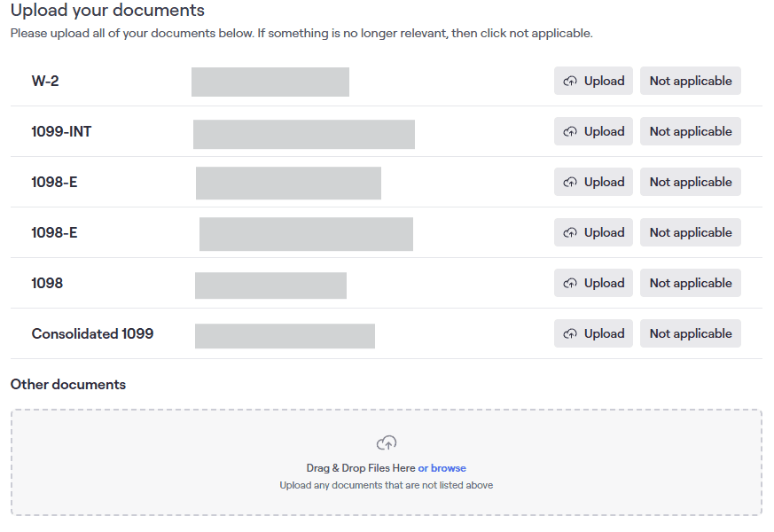Image resolution: width=774 pixels, height=532 pixels.
Task: Click upload cloud icon in first 1098-E row
Action: [571, 182]
